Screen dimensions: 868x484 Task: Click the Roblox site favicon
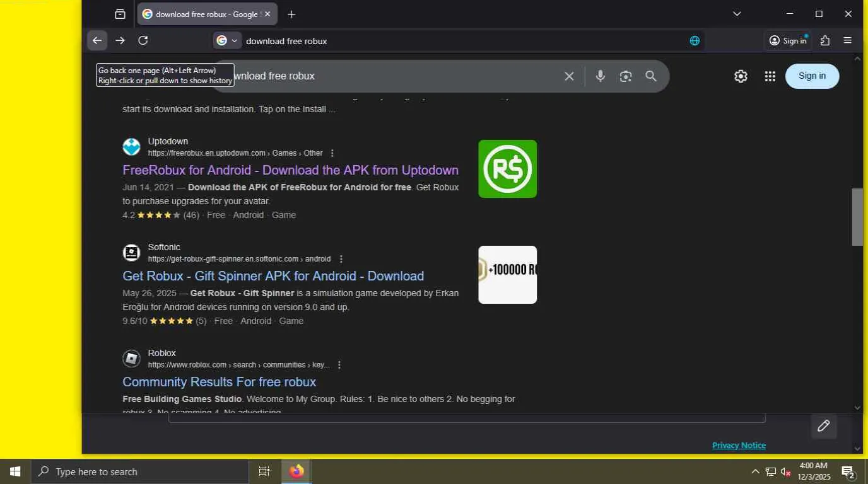(x=131, y=359)
